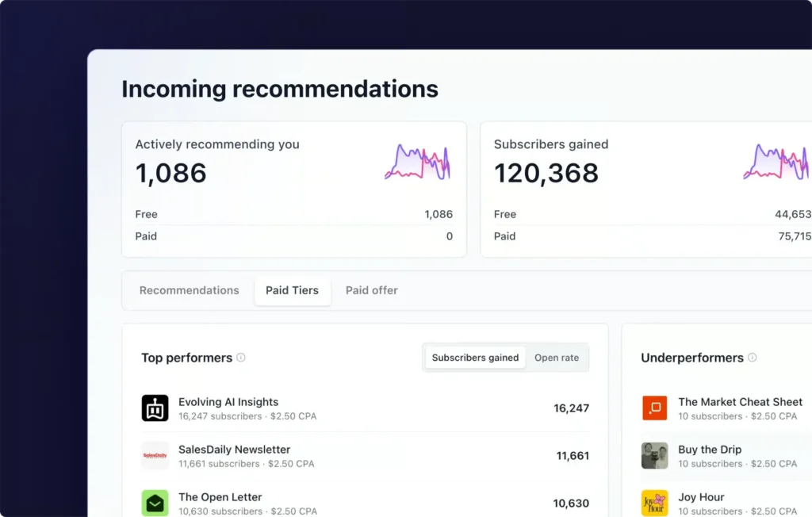Click Joy Hour "10 subscribers" subtitle
Screen dimensions: 812x517
tap(737, 511)
